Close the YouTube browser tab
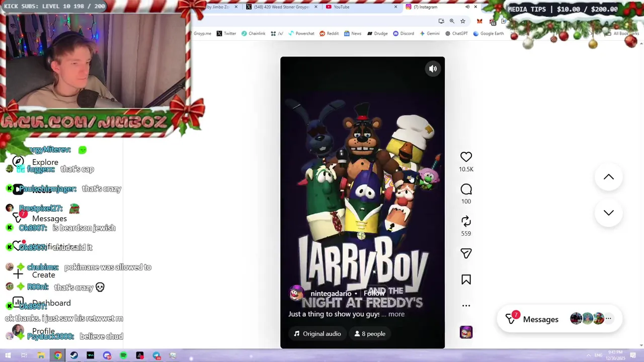Viewport: 644px width, 362px height. pyautogui.click(x=395, y=7)
